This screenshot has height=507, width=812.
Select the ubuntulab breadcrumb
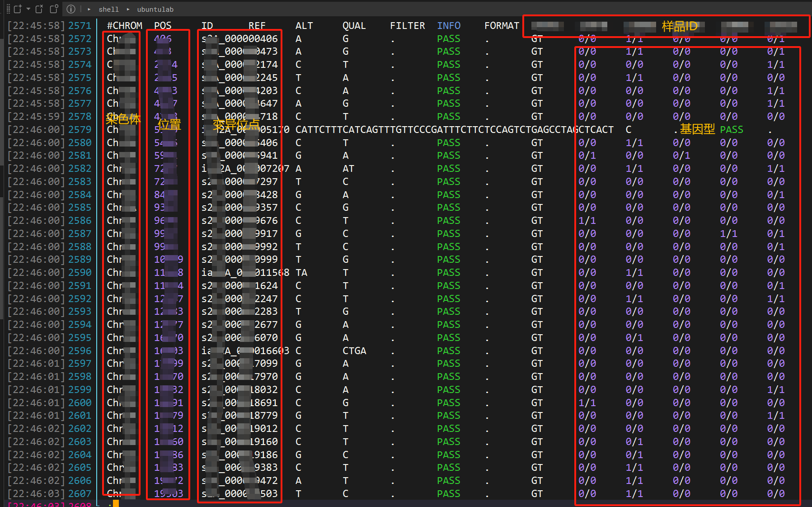(155, 9)
